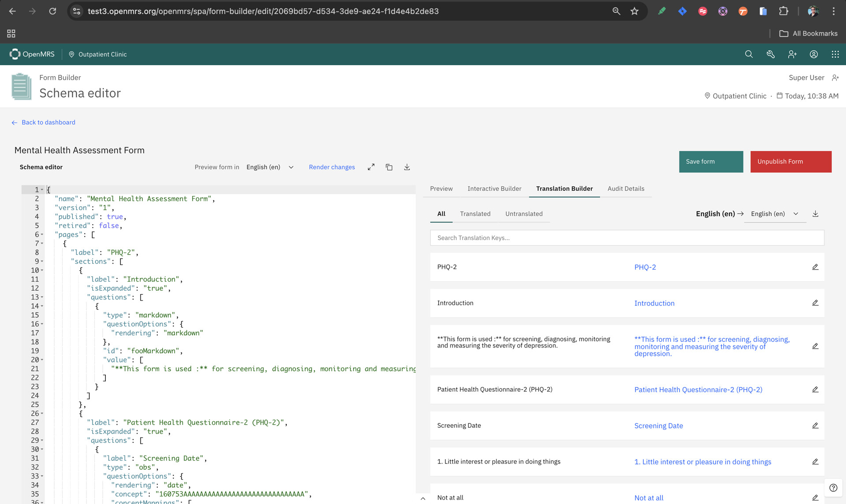Open the implementer tools wrench icon

[x=770, y=54]
